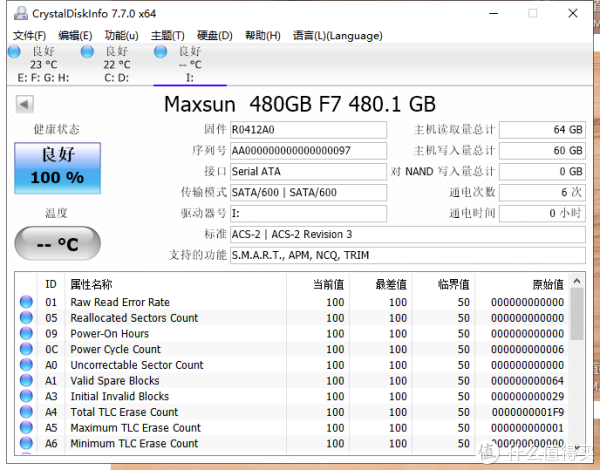The width and height of the screenshot is (600, 470).
Task: Click the previous disk arrow button
Action: (x=24, y=104)
